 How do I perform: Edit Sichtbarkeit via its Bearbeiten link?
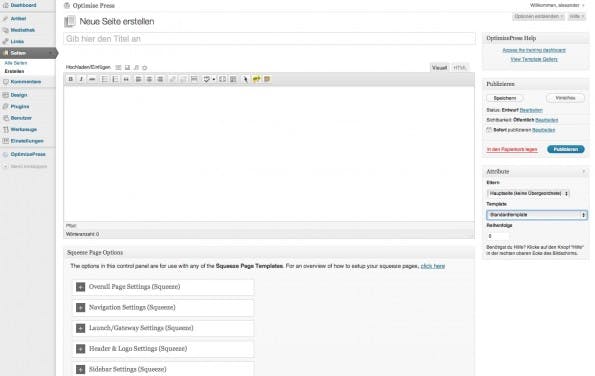[546, 120]
